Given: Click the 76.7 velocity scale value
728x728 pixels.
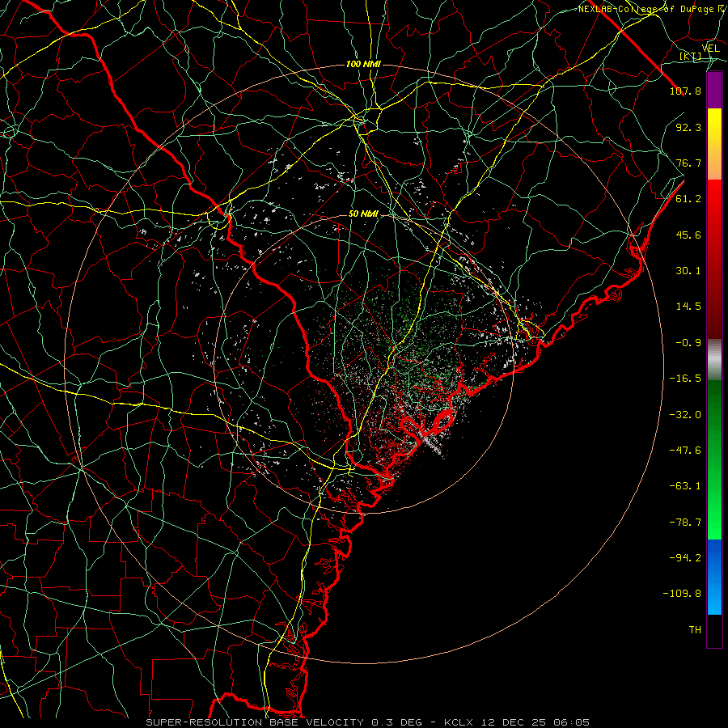Looking at the screenshot, I should point(688,163).
